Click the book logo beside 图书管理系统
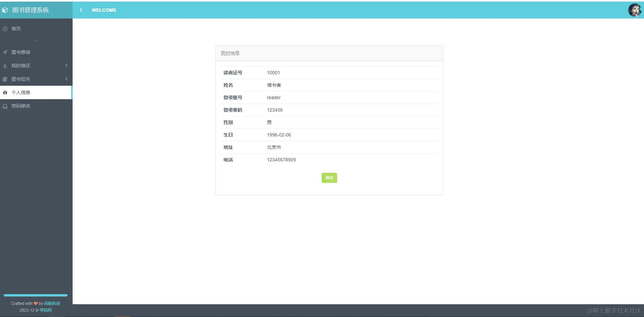Viewport: 644px width, 317px height. coord(5,10)
